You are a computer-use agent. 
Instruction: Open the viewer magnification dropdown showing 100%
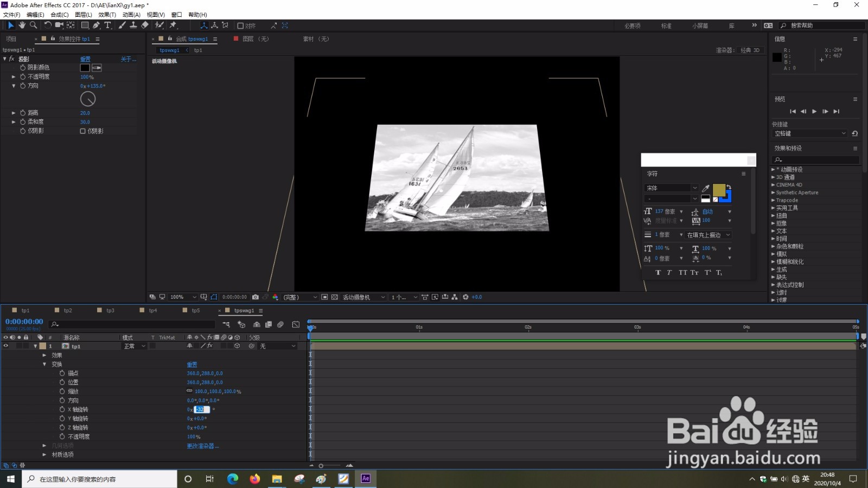pos(183,297)
